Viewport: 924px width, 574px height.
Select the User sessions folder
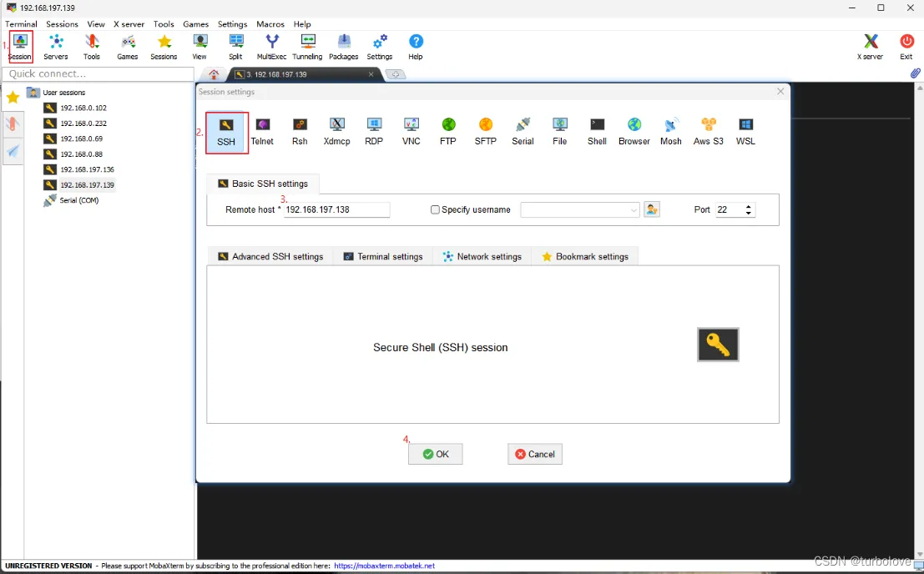click(57, 93)
